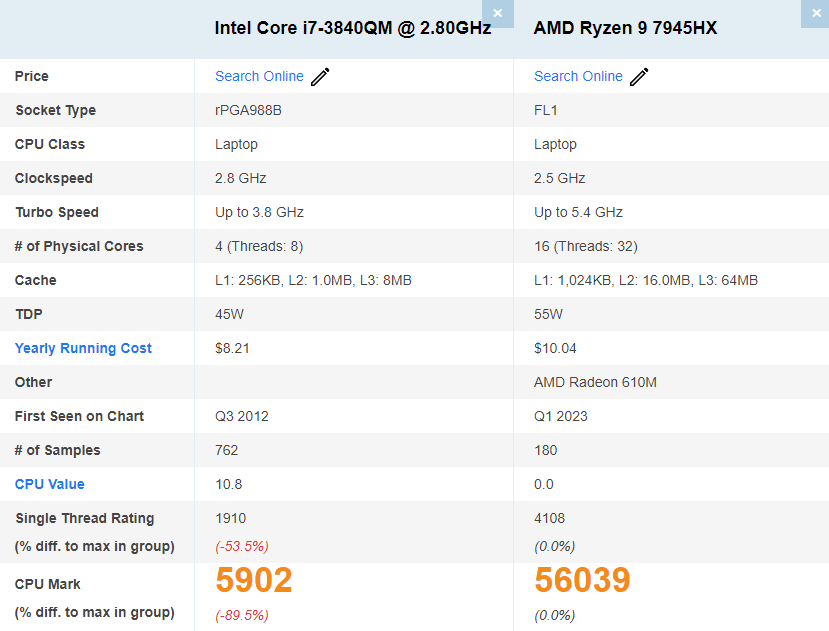Click the Price row label
This screenshot has height=631, width=829.
pyautogui.click(x=32, y=76)
